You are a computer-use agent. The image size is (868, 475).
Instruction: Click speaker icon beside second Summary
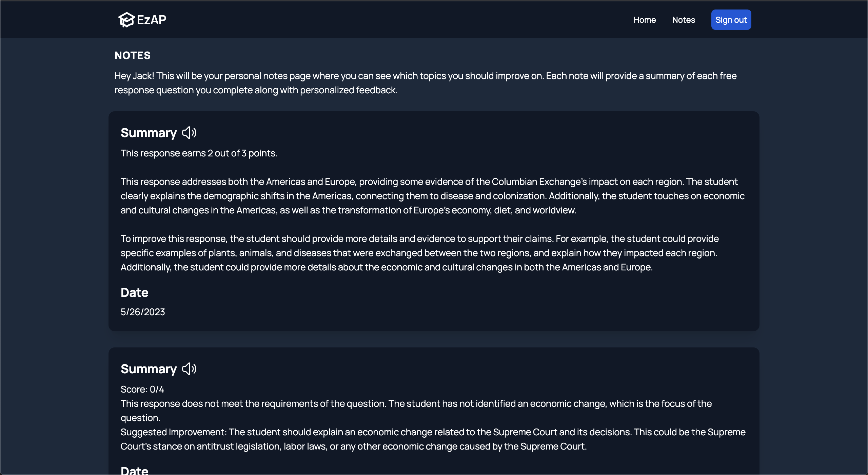tap(189, 369)
